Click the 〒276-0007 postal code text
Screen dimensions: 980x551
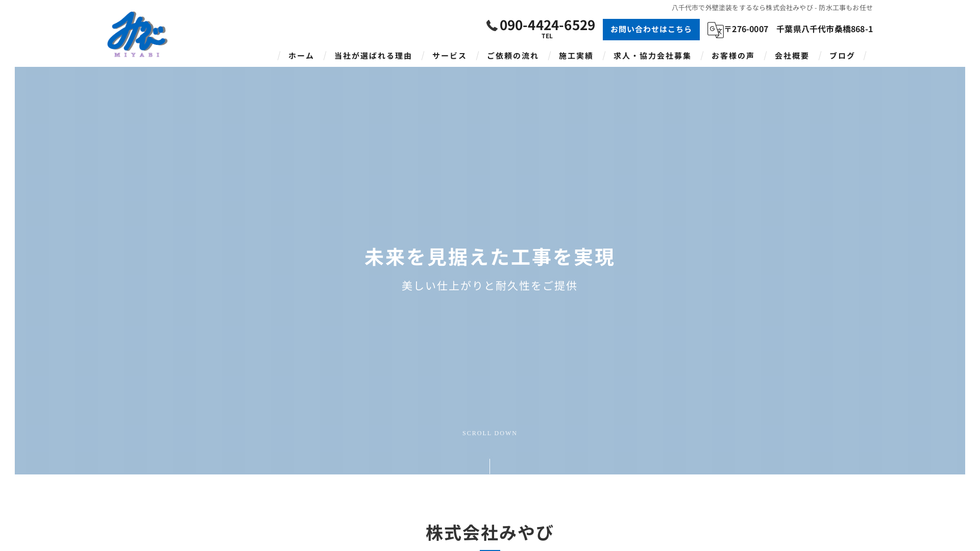747,30
